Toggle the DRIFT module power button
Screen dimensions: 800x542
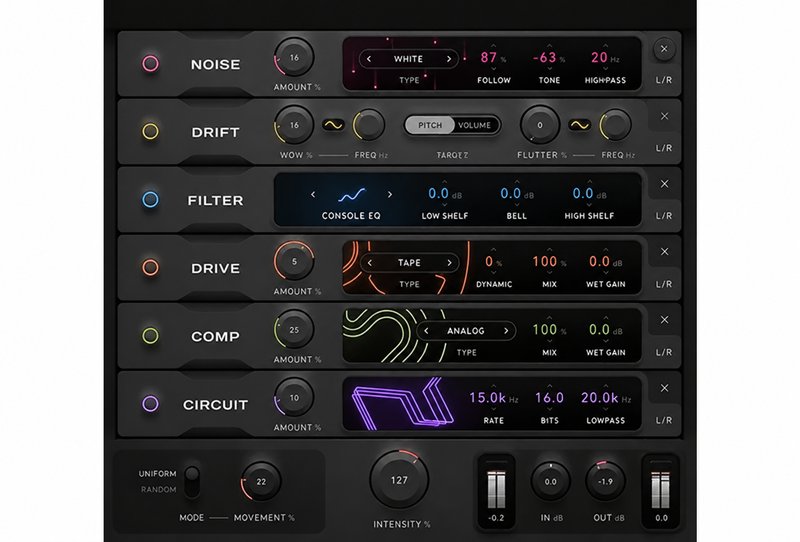tap(150, 132)
